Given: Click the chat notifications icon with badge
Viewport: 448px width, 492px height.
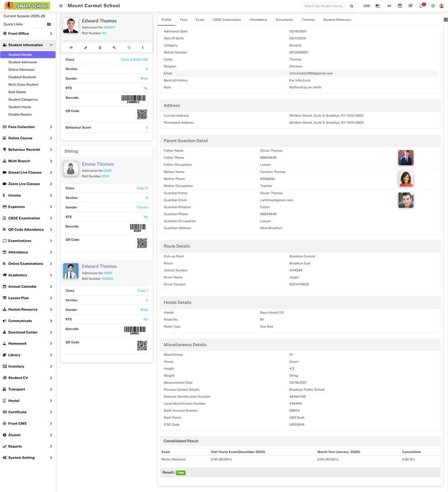Looking at the screenshot, I should (x=422, y=6).
